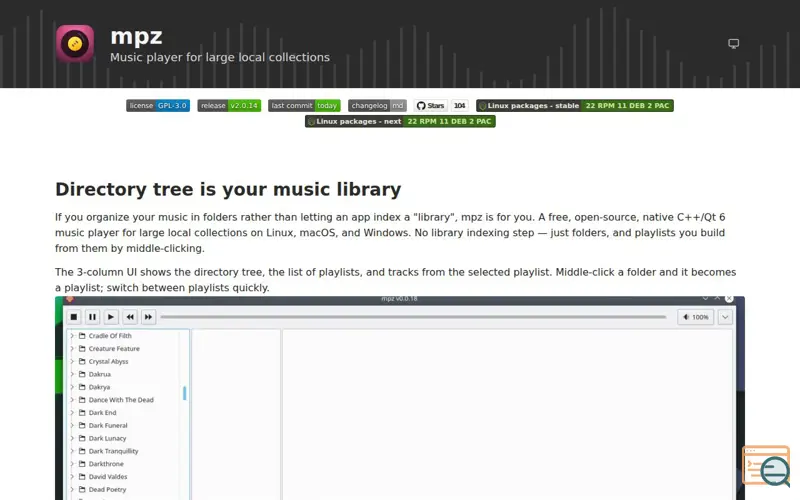Expand the Dark Funeral folder
The image size is (800, 500).
(x=72, y=425)
